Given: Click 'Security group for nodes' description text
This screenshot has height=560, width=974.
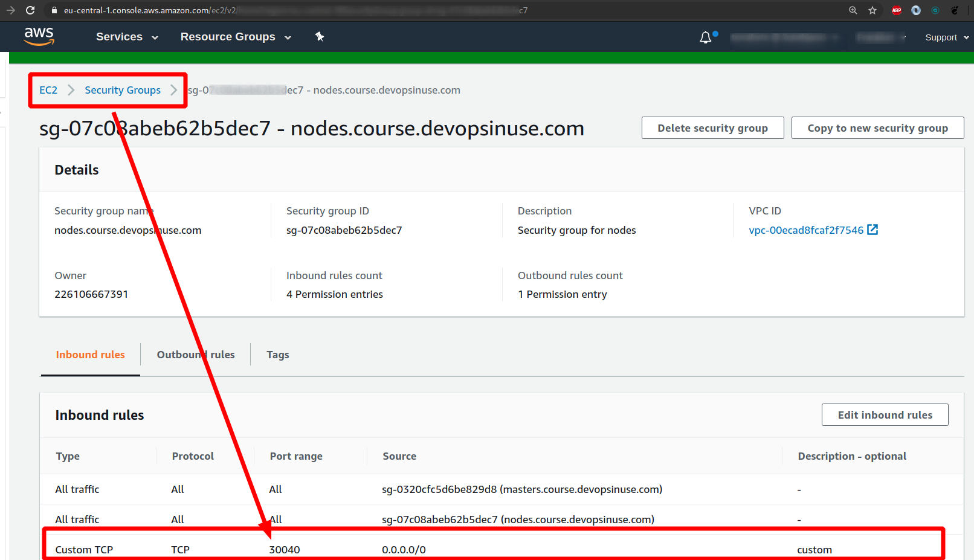Looking at the screenshot, I should coord(577,230).
